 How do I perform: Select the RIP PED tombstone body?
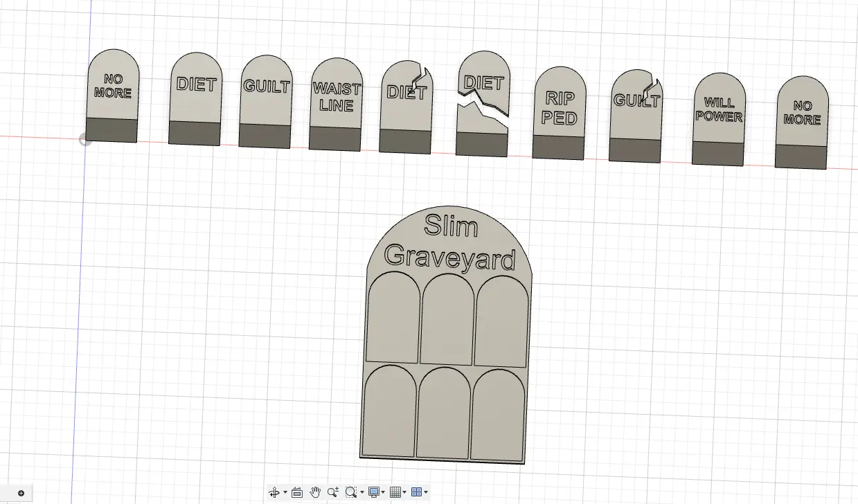click(x=559, y=114)
